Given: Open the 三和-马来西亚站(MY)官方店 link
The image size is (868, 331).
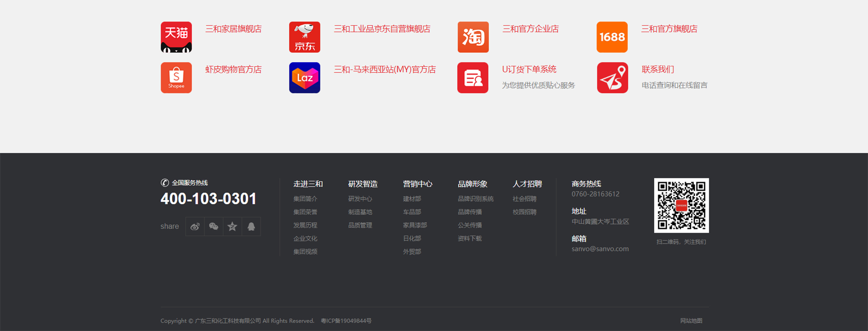Looking at the screenshot, I should [x=385, y=70].
